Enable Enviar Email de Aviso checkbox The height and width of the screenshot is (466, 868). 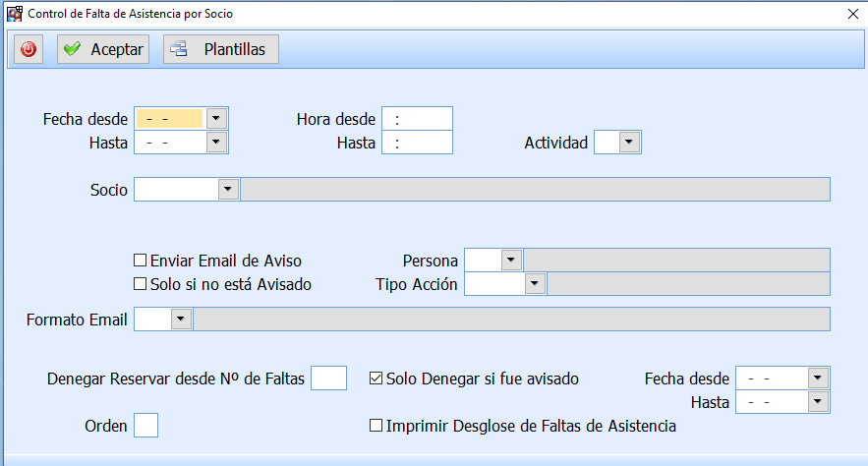click(x=140, y=261)
